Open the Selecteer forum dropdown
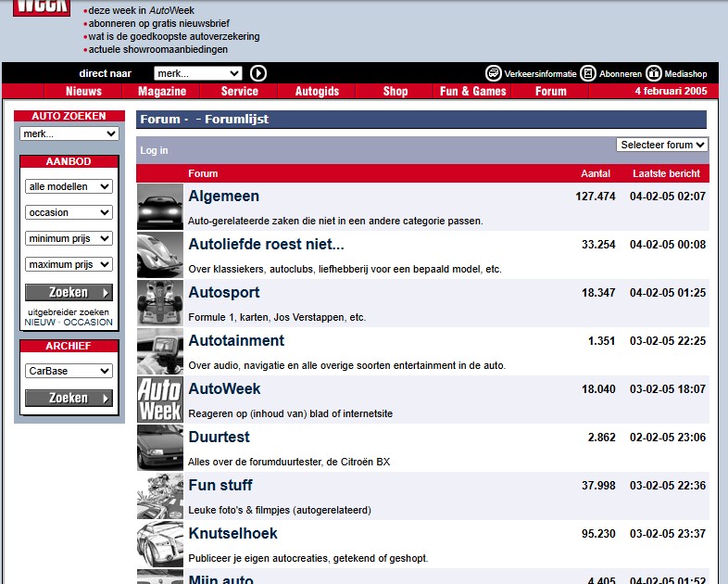The width and height of the screenshot is (728, 584). point(662,145)
